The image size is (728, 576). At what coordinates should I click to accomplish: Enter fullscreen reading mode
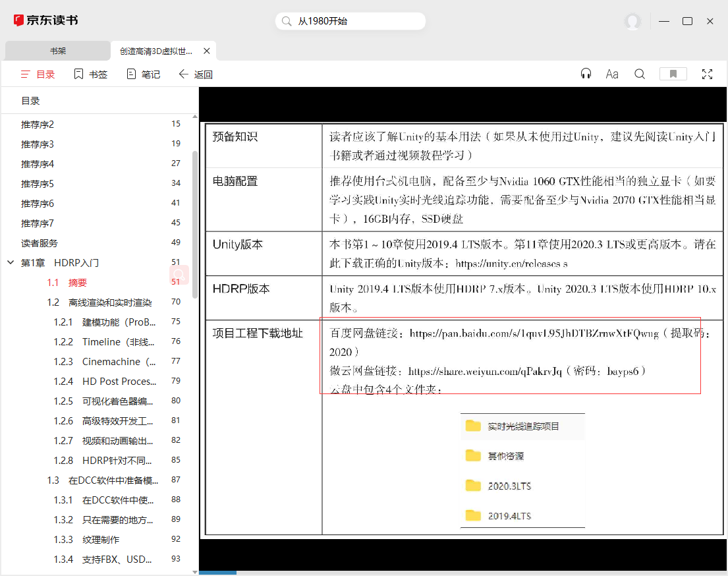pos(707,74)
